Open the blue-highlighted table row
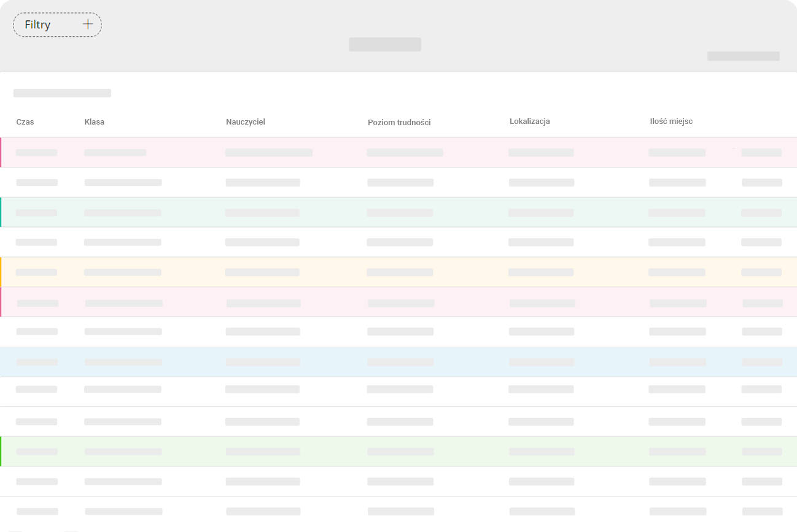797x532 pixels. tap(398, 362)
